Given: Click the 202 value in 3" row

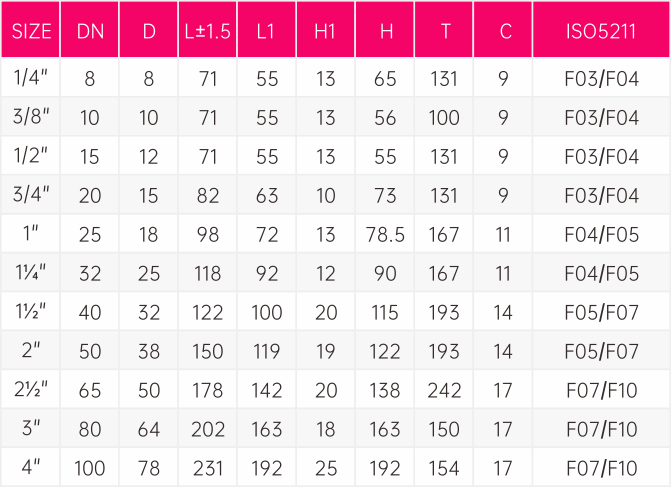Looking at the screenshot, I should [x=208, y=428].
